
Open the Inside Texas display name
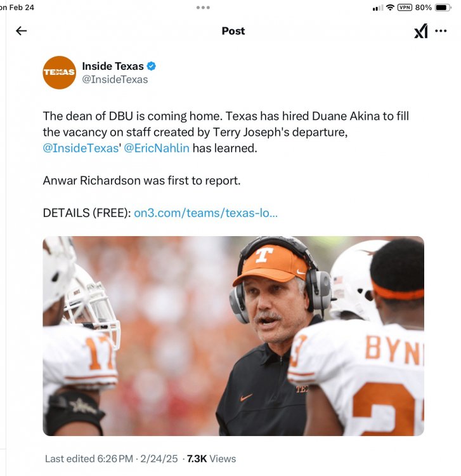(113, 66)
